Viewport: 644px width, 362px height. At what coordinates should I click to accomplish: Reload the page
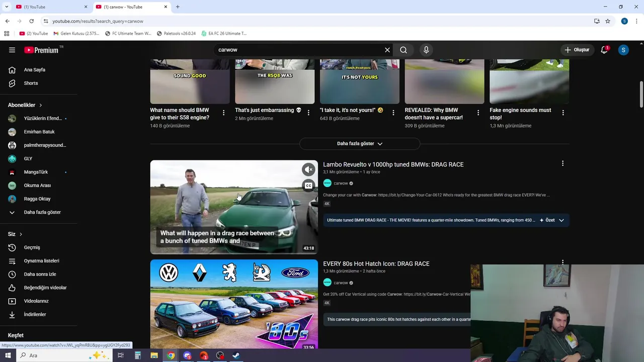click(x=31, y=21)
